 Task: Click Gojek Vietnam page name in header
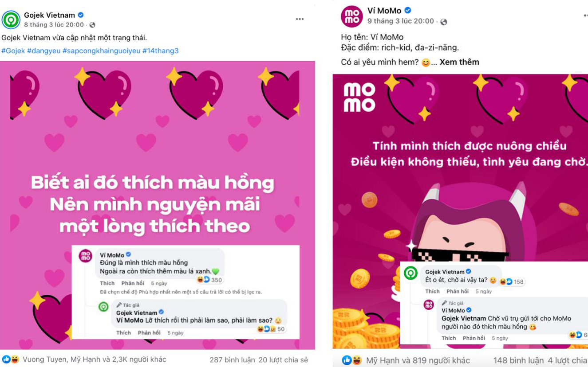coord(49,15)
